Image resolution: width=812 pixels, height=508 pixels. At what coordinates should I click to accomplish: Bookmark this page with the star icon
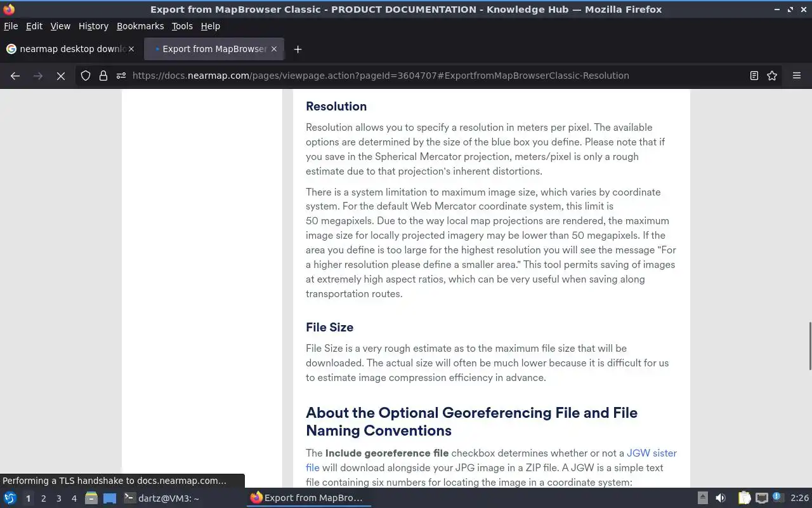click(772, 76)
